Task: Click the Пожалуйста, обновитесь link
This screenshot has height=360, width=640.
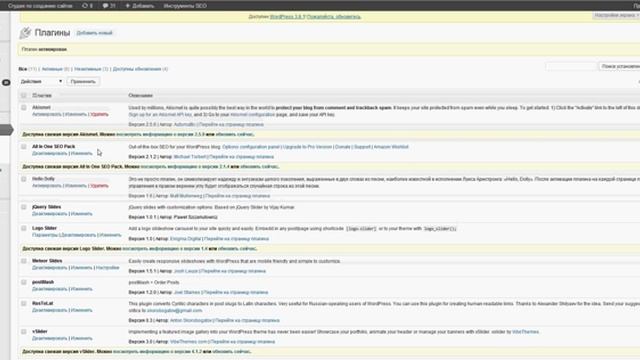Action: [333, 17]
